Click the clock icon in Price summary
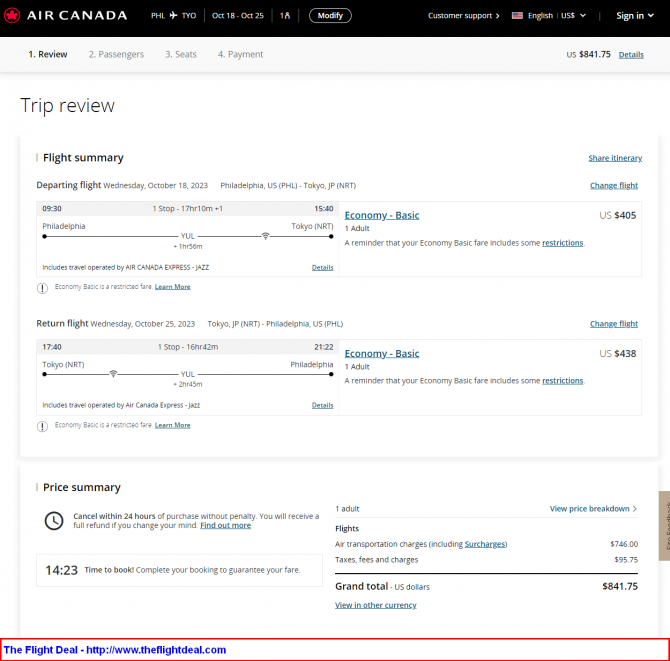The image size is (670, 661). (54, 520)
